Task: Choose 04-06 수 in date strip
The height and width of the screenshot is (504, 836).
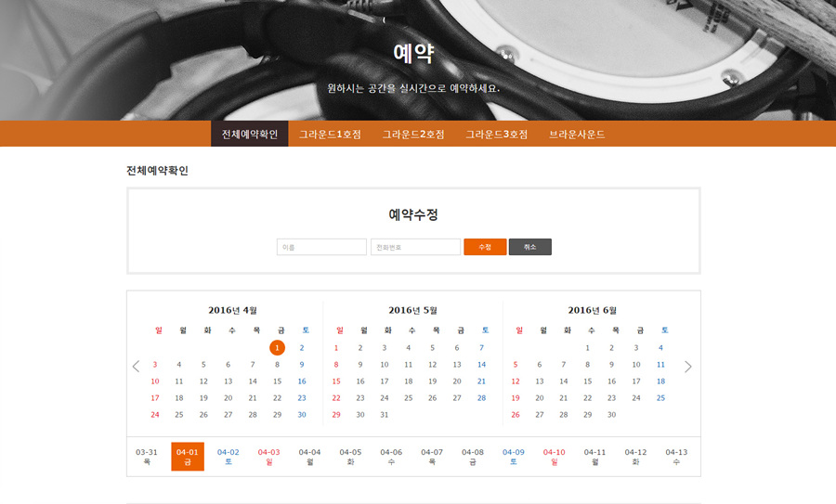Action: click(391, 457)
